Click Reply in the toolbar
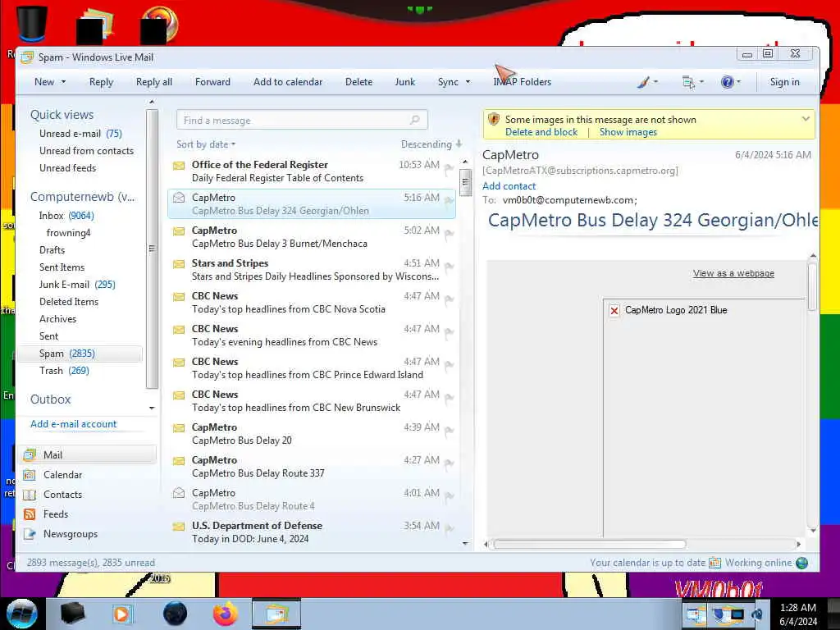This screenshot has width=840, height=630. pos(101,82)
